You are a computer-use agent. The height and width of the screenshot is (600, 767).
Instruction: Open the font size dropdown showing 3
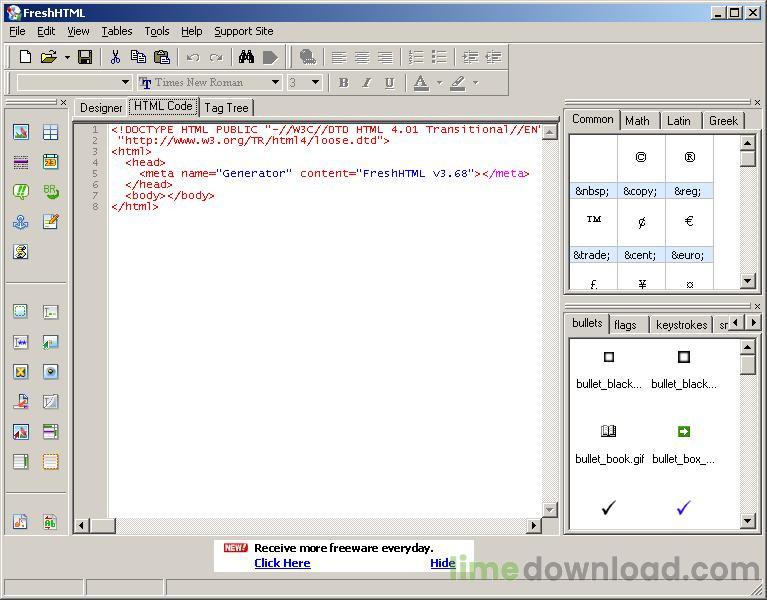click(316, 82)
